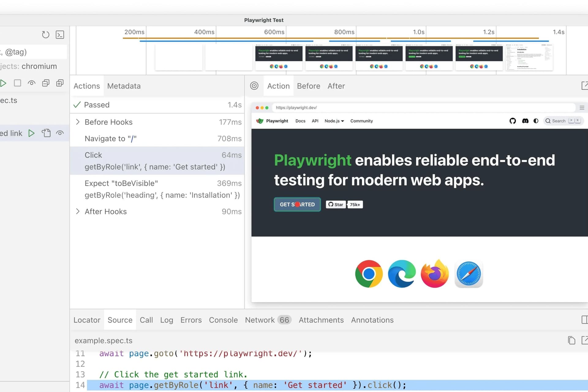Expand all tests icon
Image resolution: width=588 pixels, height=392 pixels.
point(60,83)
